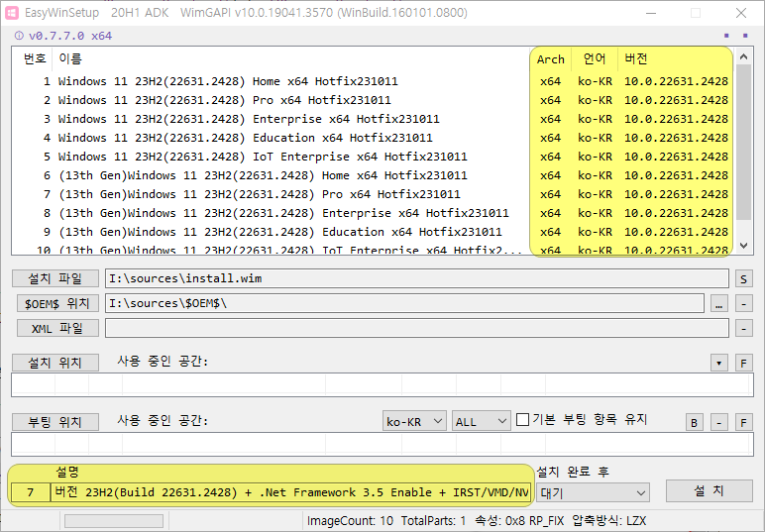Open the 대기 after-install dropdown
The height and width of the screenshot is (532, 765).
(593, 492)
